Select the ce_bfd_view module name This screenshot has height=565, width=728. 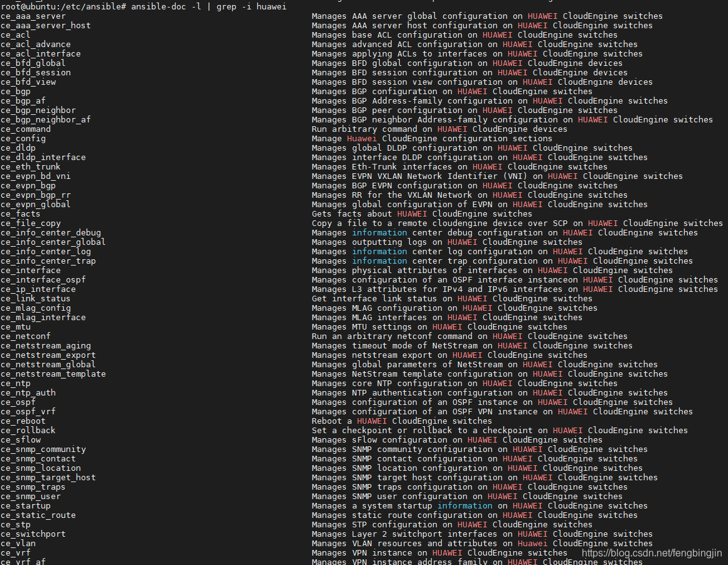tap(28, 82)
